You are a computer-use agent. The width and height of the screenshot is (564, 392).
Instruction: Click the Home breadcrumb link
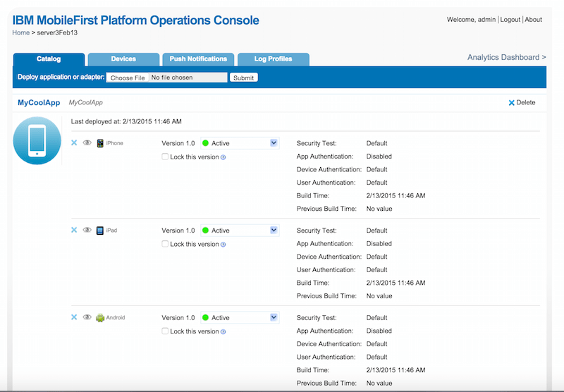click(21, 32)
